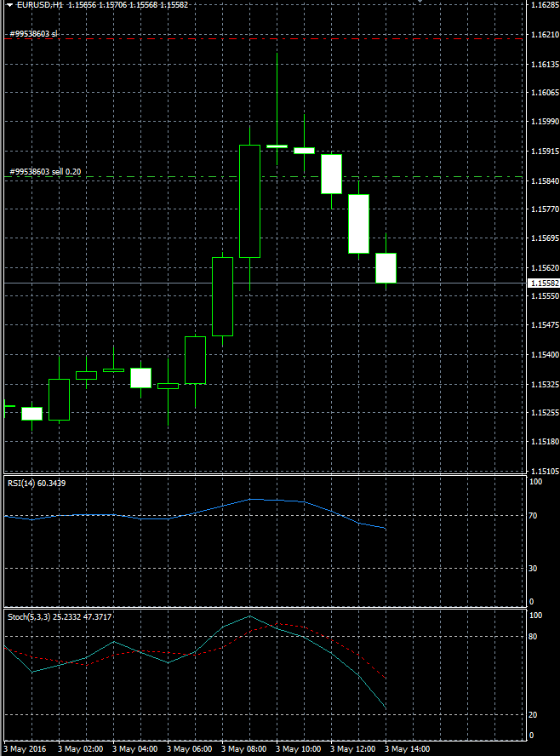The height and width of the screenshot is (756, 560).
Task: Click the 1.15915 price scale label
Action: 545,152
